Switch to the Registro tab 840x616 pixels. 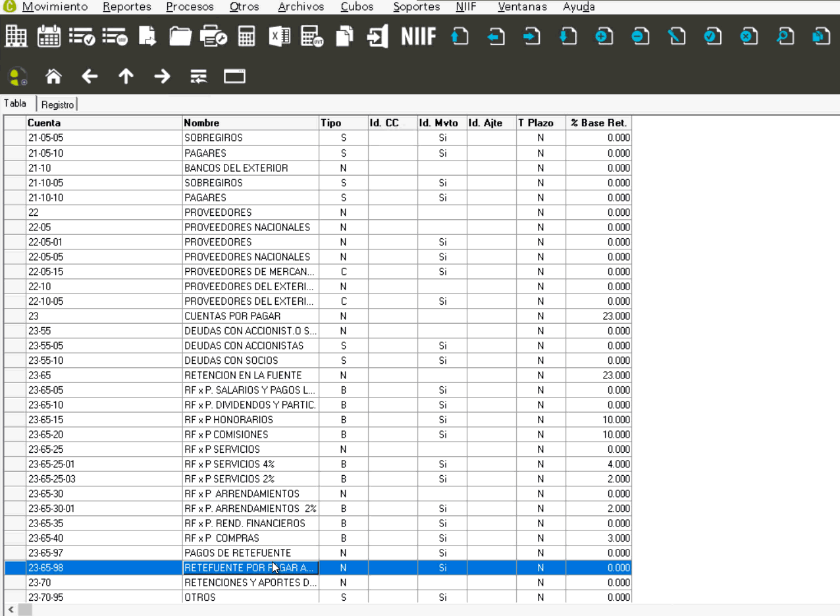tap(57, 105)
